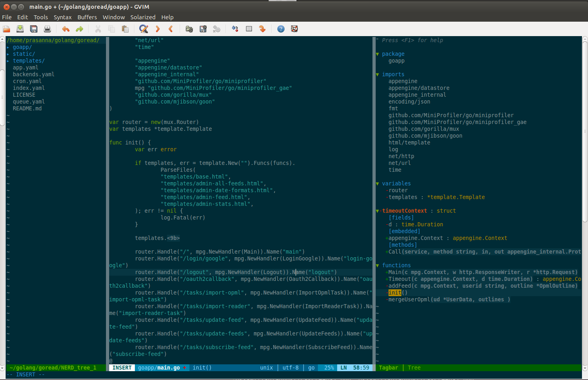Expand the static/ folder arrow
The height and width of the screenshot is (380, 588).
pos(8,54)
